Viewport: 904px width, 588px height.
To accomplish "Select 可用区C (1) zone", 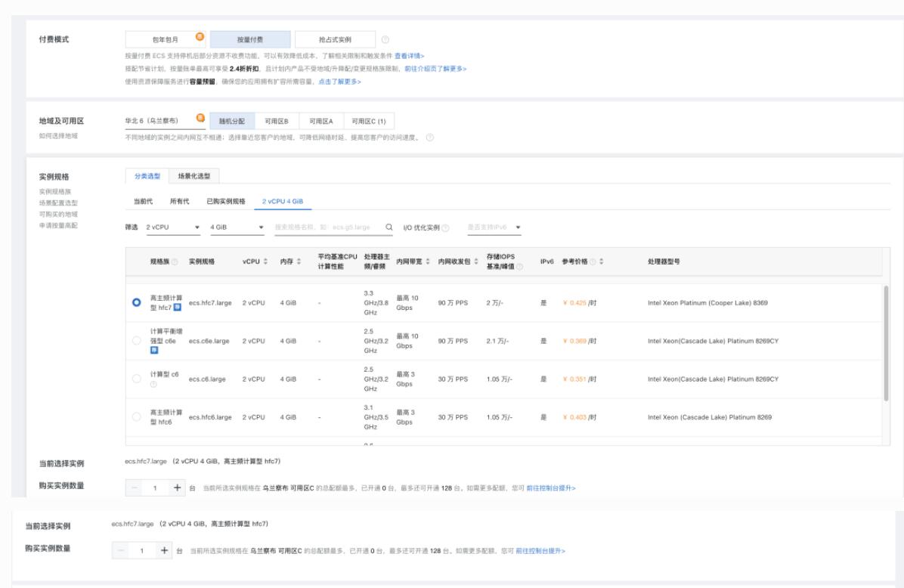I will pos(369,121).
